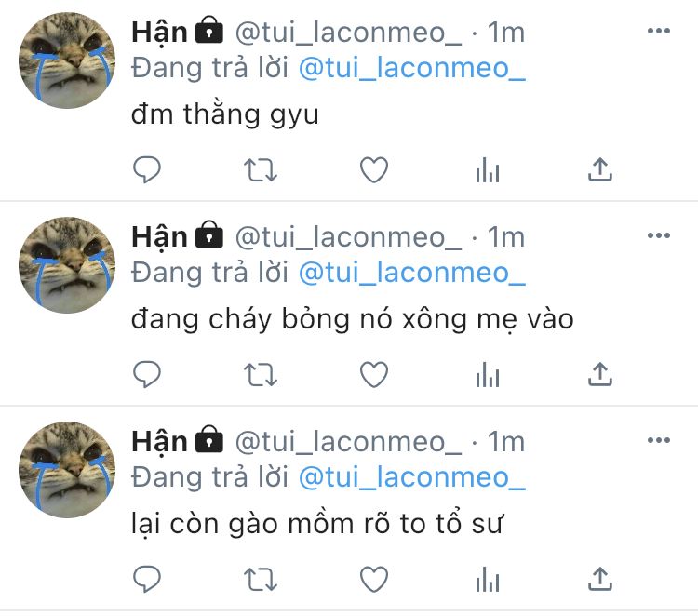Reply to "lại còn gào mồm" tweet
The width and height of the screenshot is (698, 616).
pyautogui.click(x=147, y=579)
